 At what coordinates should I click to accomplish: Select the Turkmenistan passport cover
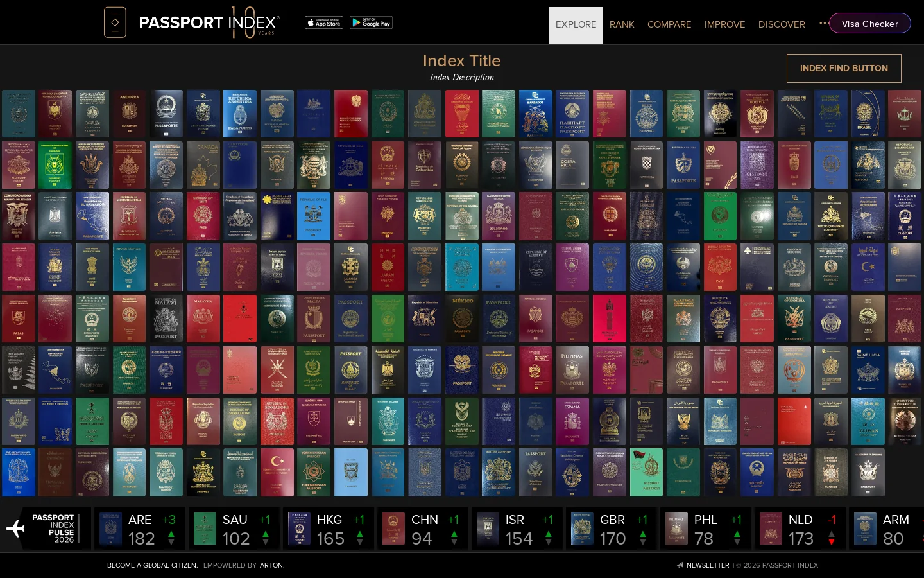click(314, 472)
